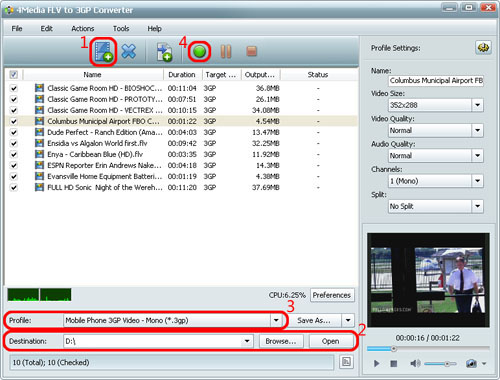500x380 pixels.
Task: Sort list by Status column header
Action: pos(318,75)
